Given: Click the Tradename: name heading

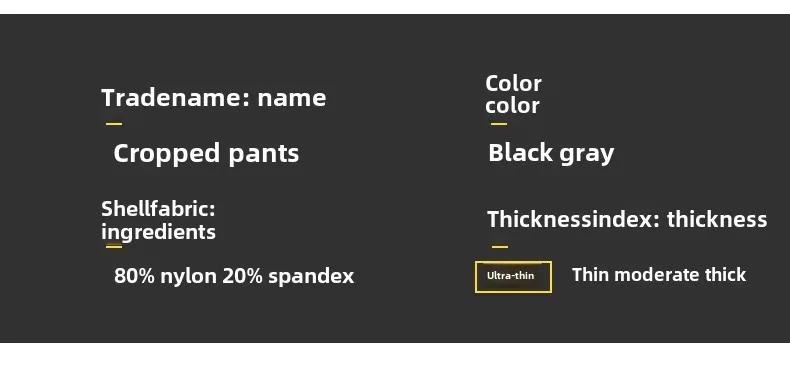Looking at the screenshot, I should tap(214, 97).
